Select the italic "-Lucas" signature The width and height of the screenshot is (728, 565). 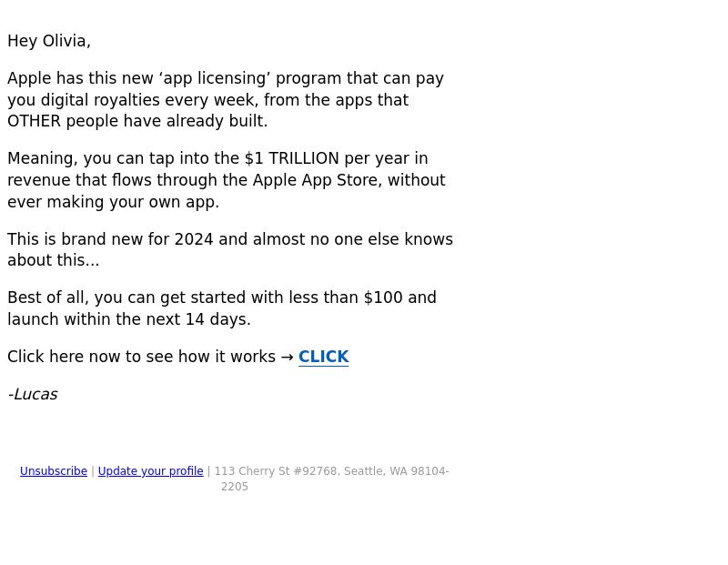point(33,394)
